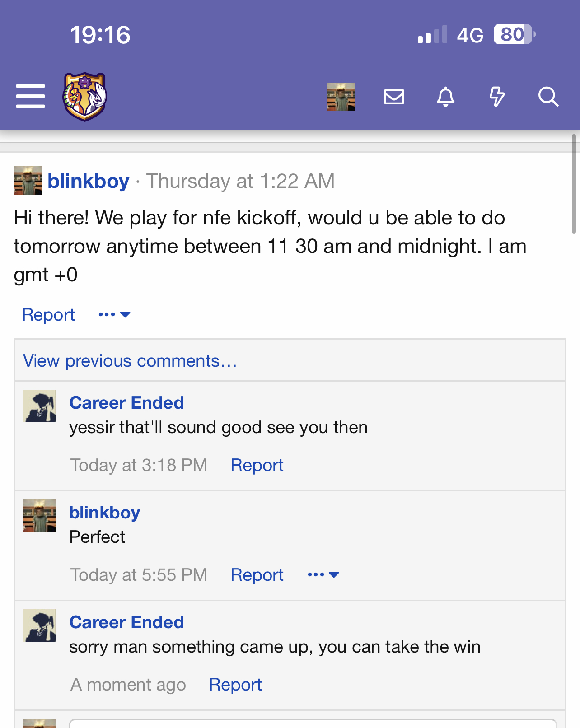Report the 'yessir that'll sound good' comment

pos(257,465)
